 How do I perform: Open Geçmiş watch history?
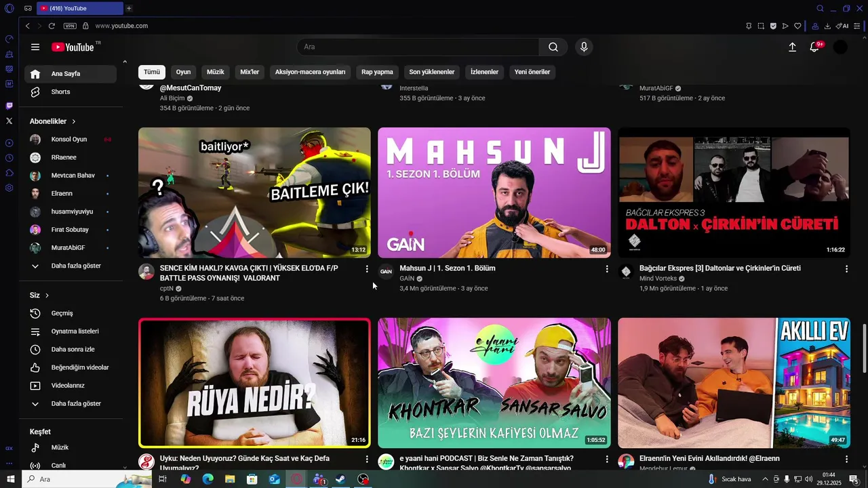click(x=71, y=313)
